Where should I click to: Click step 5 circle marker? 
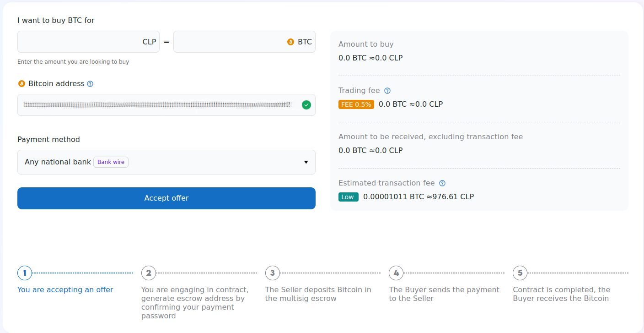pos(520,273)
